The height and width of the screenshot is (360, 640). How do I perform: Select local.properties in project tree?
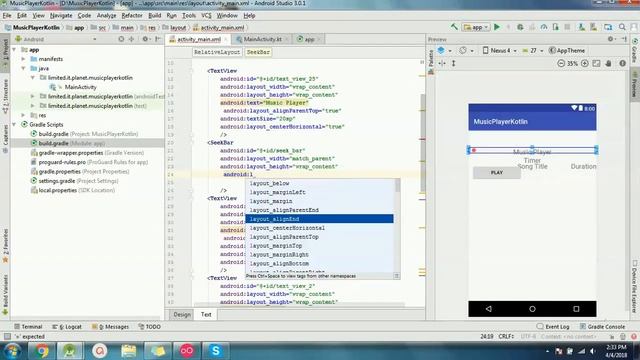coord(73,190)
